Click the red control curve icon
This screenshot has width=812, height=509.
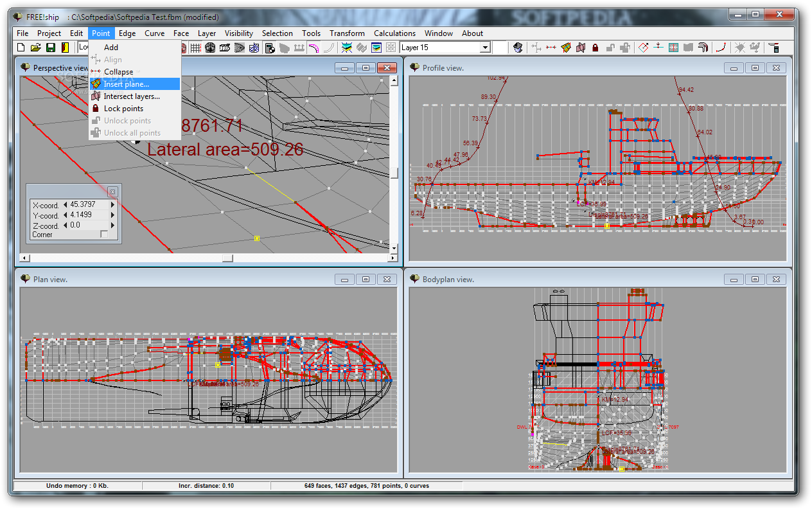click(720, 47)
